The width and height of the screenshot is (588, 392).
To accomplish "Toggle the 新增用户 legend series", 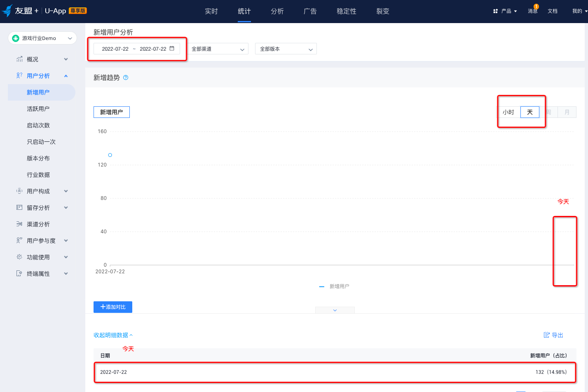I will [334, 286].
